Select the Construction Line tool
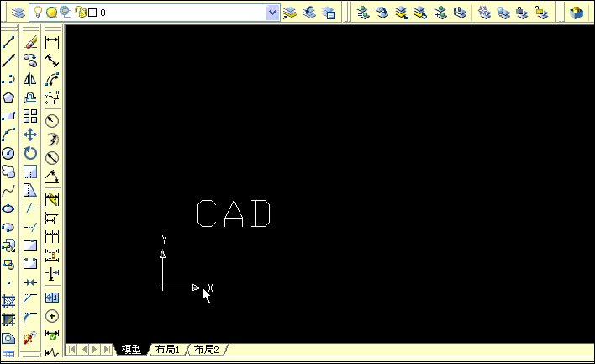Screen dimensions: 595x364 click(x=8, y=61)
